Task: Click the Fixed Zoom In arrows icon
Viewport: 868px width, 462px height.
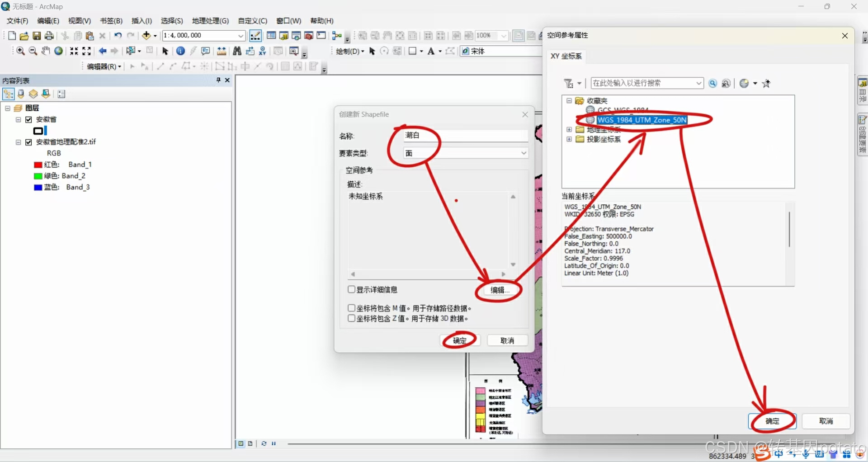Action: point(74,51)
